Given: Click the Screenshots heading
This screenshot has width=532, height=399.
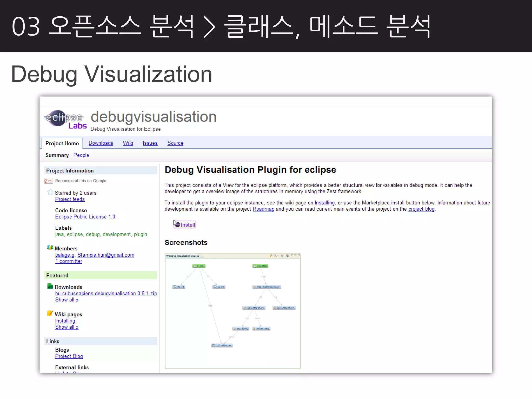Looking at the screenshot, I should click(186, 242).
